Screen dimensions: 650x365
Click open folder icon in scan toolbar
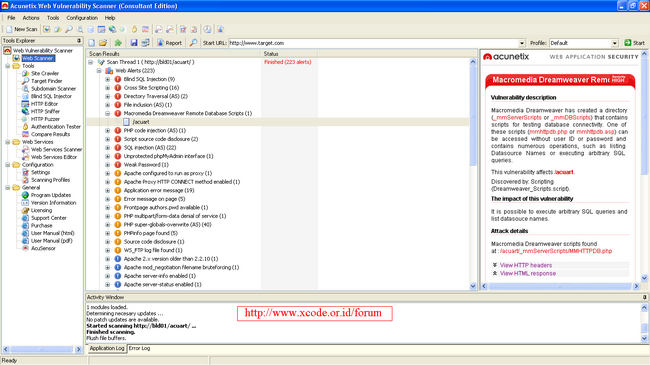click(x=103, y=43)
